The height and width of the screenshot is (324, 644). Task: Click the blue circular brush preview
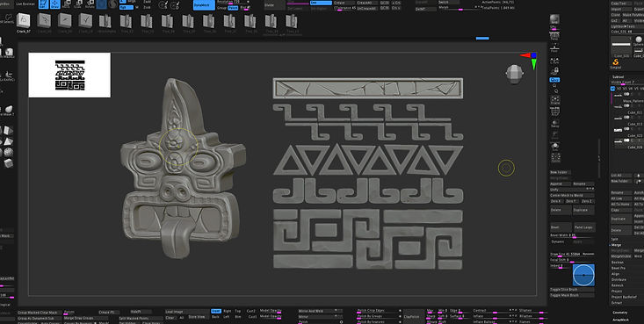click(x=583, y=275)
